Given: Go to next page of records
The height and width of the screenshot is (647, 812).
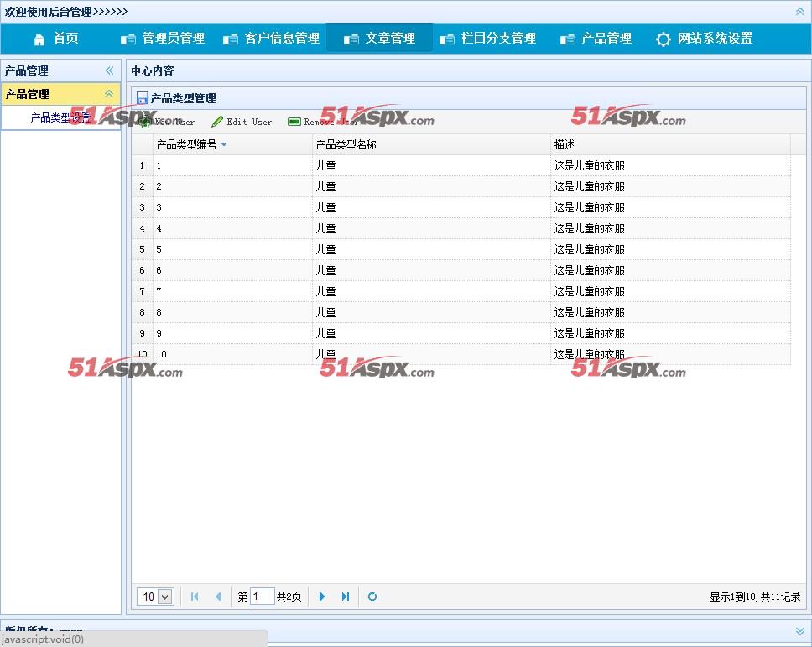Looking at the screenshot, I should [322, 597].
